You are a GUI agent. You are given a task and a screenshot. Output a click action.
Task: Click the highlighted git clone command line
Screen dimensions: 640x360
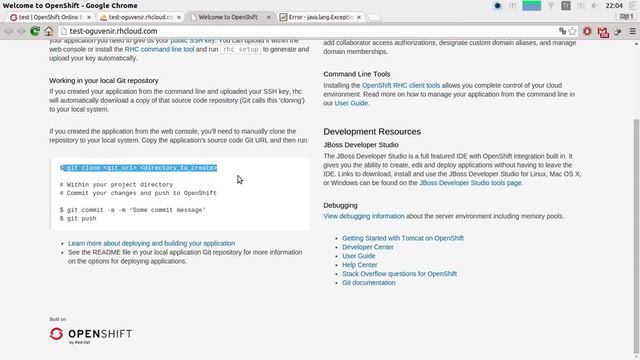(x=138, y=168)
